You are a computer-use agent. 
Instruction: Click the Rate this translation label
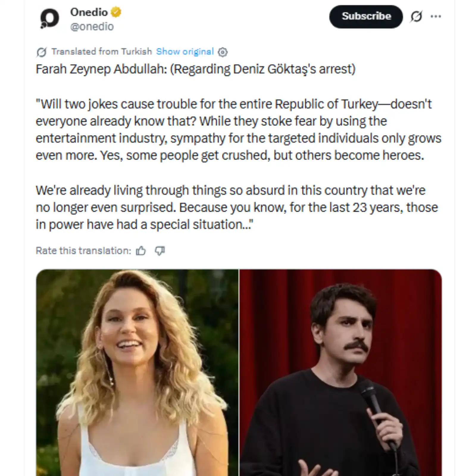tap(83, 251)
